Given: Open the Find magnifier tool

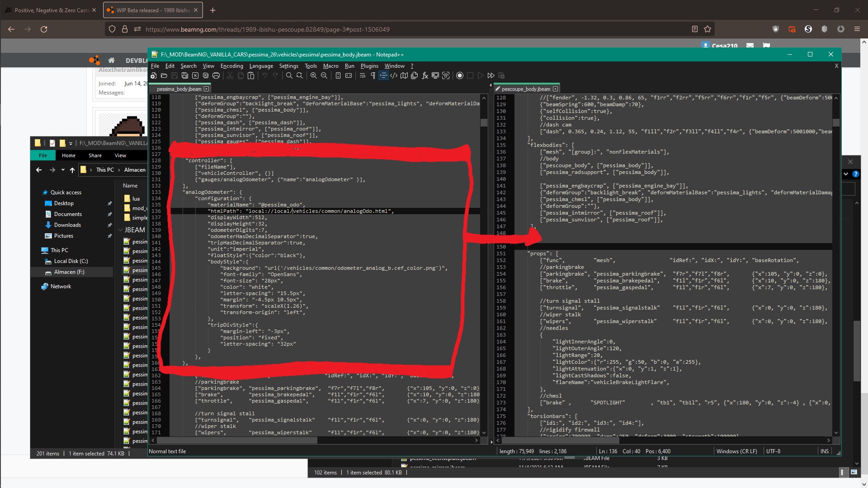Looking at the screenshot, I should [289, 76].
